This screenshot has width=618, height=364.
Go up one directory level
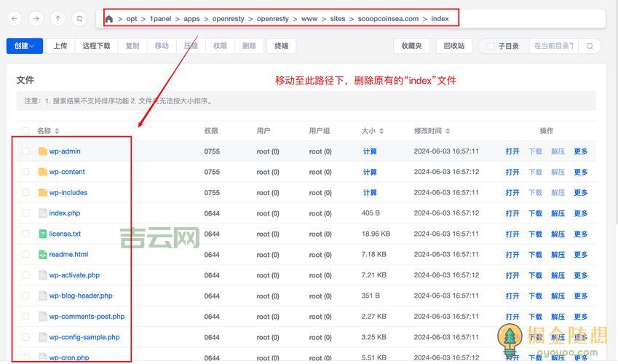(x=58, y=18)
